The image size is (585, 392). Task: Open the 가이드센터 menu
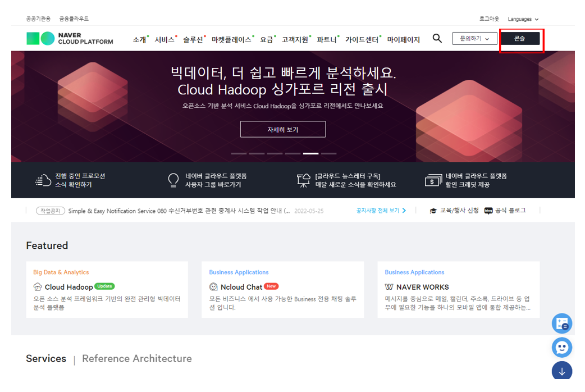362,39
